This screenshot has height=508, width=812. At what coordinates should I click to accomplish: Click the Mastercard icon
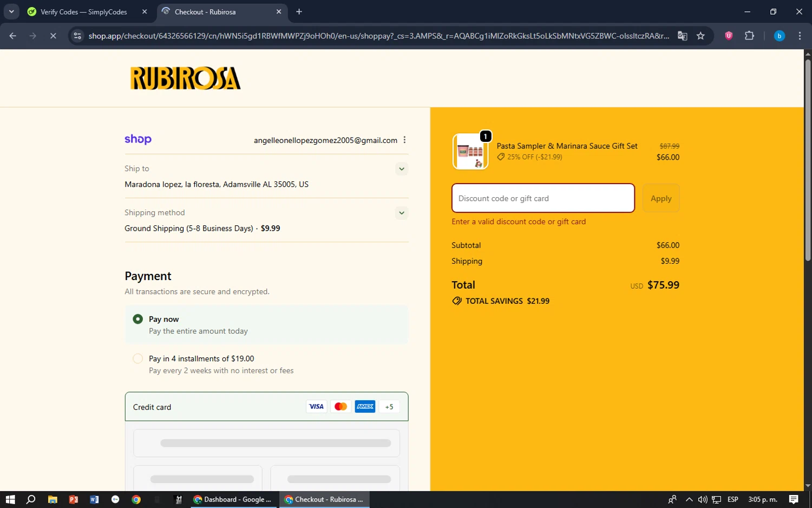340,407
